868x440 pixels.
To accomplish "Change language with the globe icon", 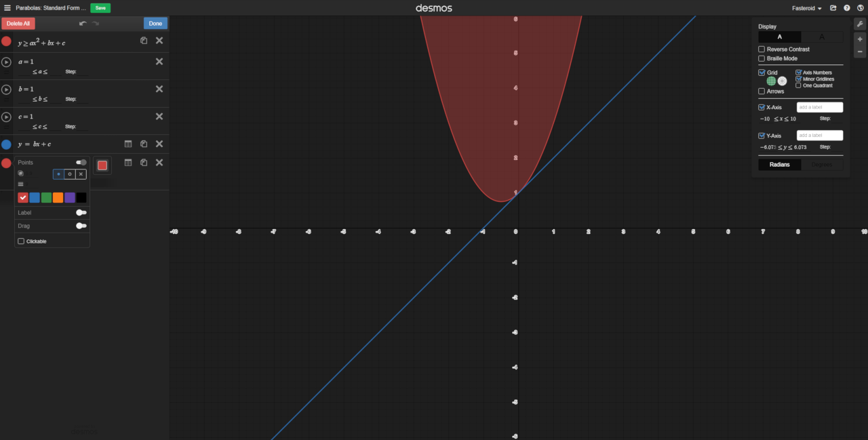I will (x=861, y=8).
